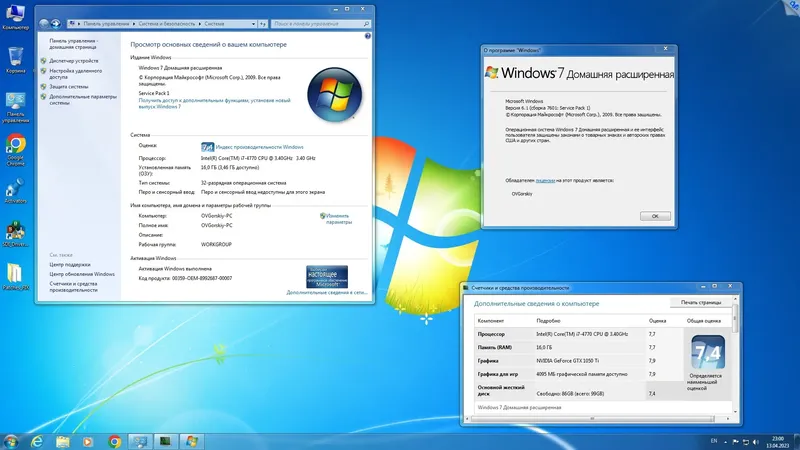
Task: Click the Процессор row in performance table
Action: coord(579,334)
